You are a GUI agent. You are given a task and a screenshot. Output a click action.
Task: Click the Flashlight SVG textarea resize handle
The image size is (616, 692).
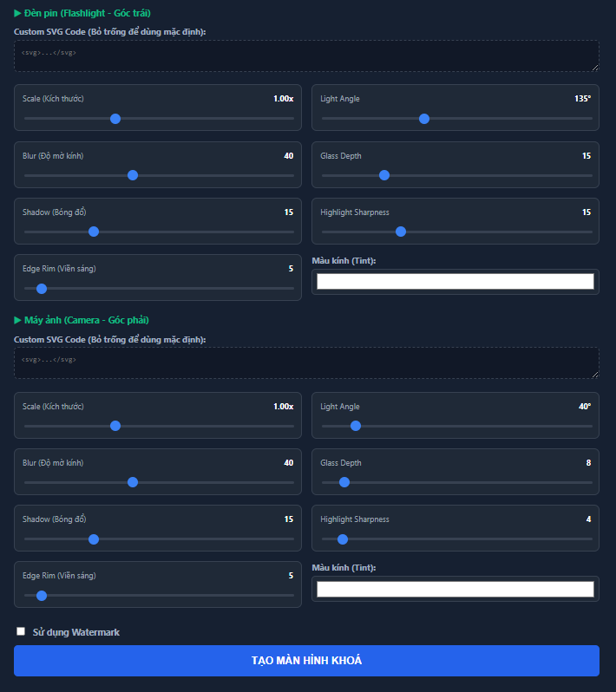(594, 67)
